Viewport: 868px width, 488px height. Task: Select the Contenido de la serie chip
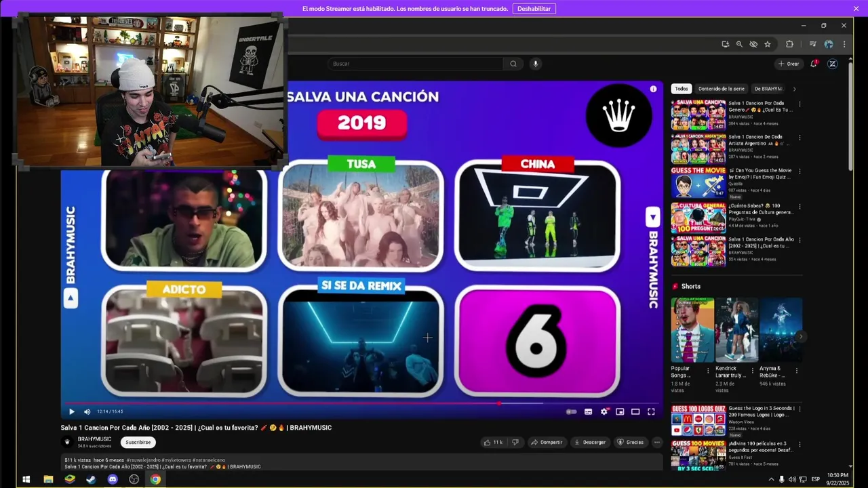[x=722, y=89]
